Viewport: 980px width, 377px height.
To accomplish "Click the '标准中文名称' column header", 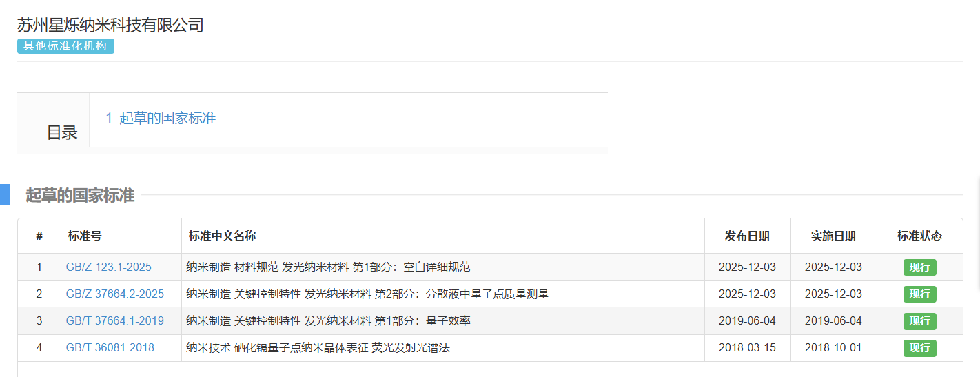I will [x=222, y=236].
